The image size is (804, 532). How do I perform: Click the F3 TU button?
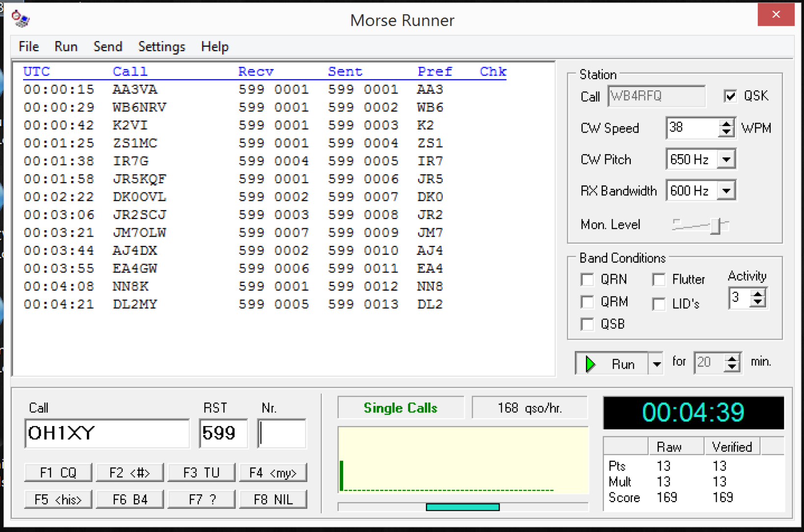coord(201,473)
